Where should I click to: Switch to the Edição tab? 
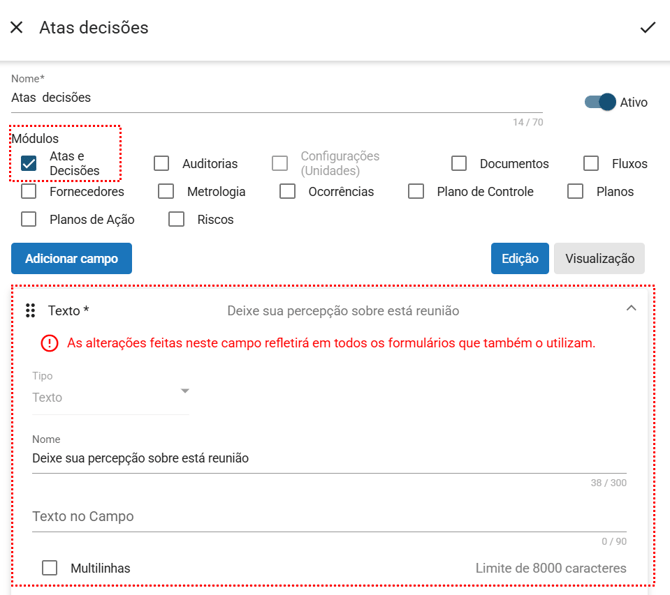(x=519, y=258)
